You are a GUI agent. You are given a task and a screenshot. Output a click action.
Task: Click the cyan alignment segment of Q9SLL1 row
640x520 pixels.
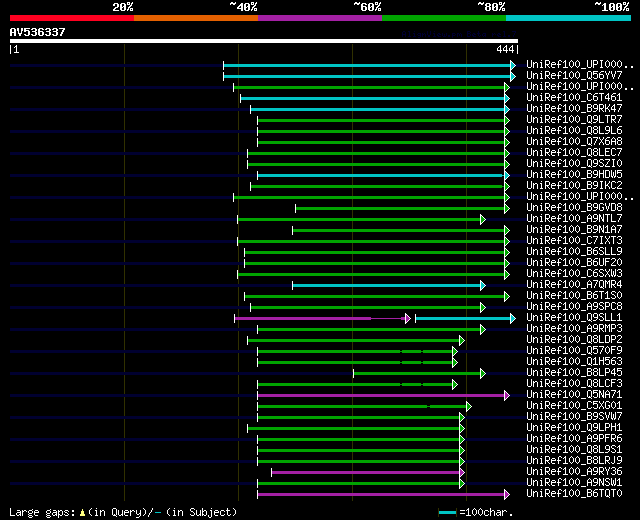pyautogui.click(x=465, y=318)
